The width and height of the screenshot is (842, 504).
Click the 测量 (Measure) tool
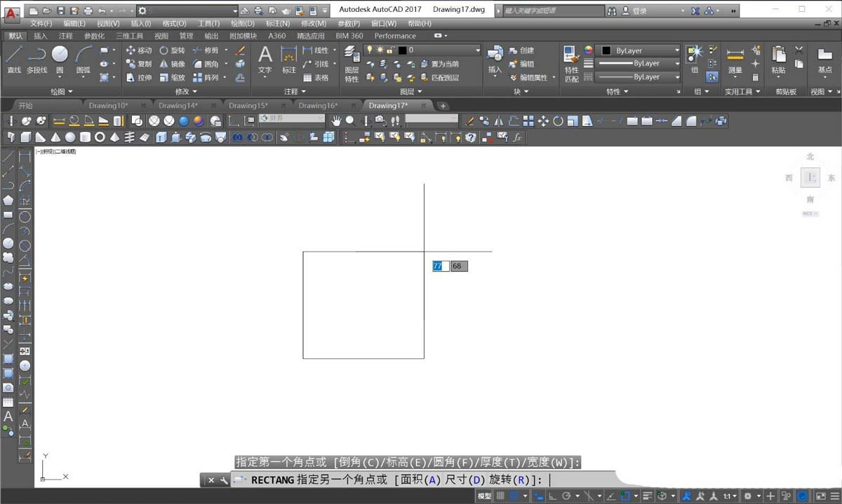735,60
